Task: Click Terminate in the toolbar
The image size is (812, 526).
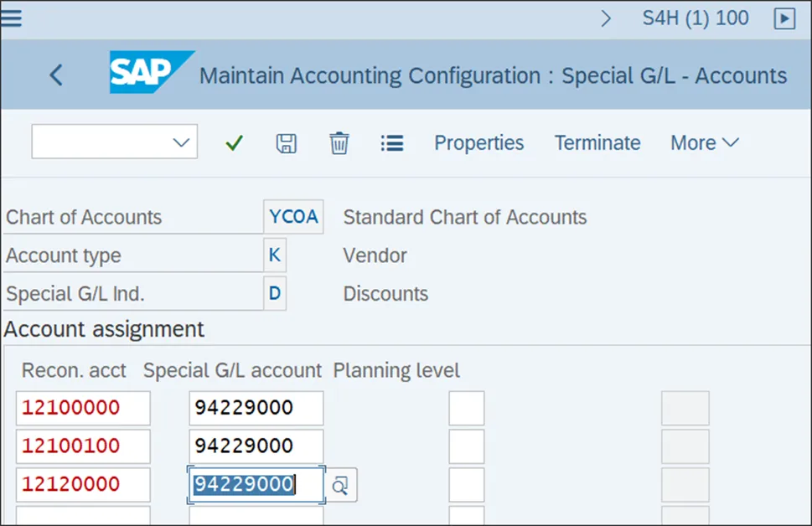Action: coord(597,143)
